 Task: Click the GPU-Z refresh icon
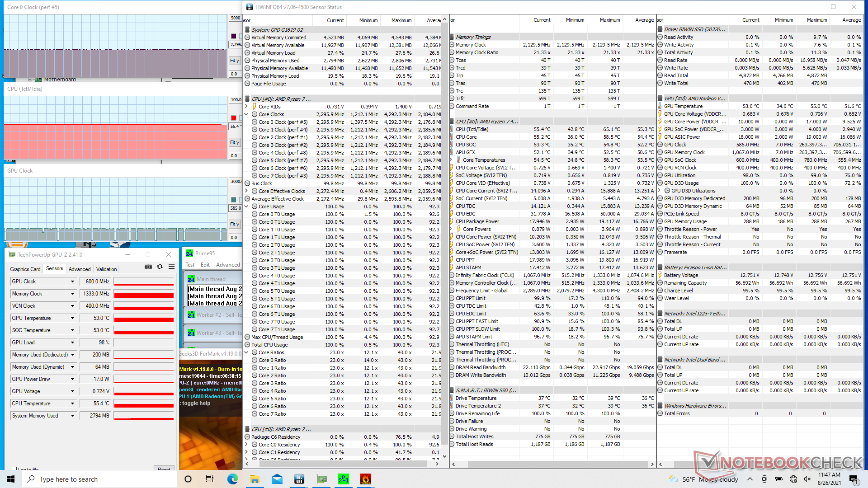[160, 267]
